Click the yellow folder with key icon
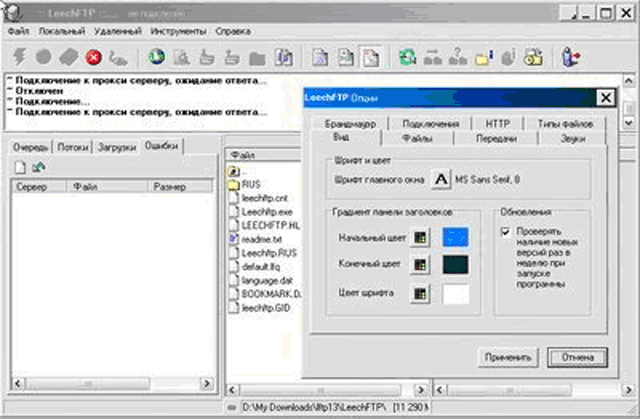This screenshot has width=640, height=419. [534, 57]
